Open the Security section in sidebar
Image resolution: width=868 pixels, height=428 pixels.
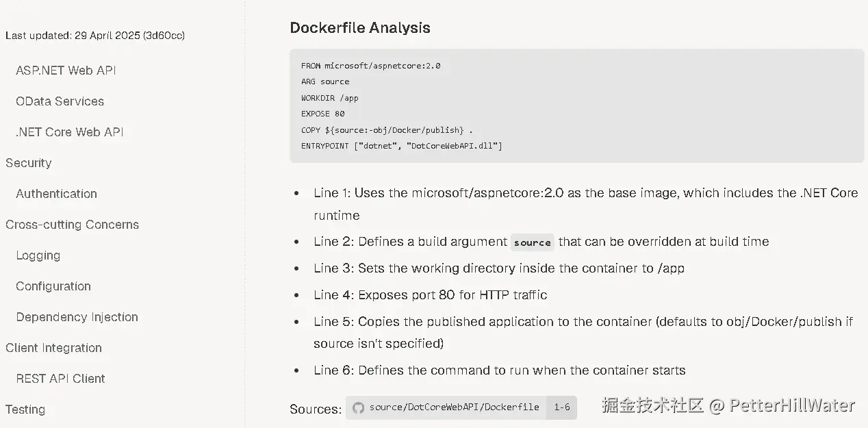coord(29,163)
